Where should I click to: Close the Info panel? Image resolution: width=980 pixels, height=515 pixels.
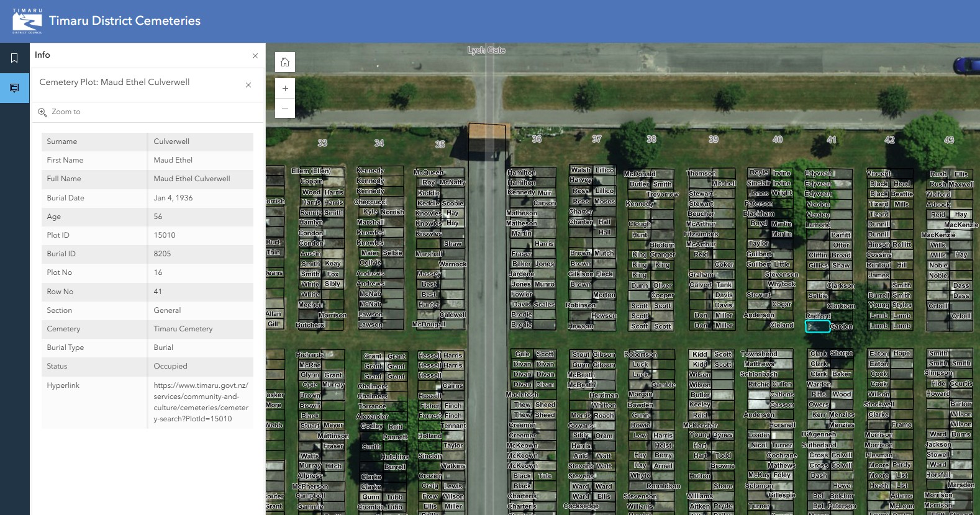click(255, 56)
